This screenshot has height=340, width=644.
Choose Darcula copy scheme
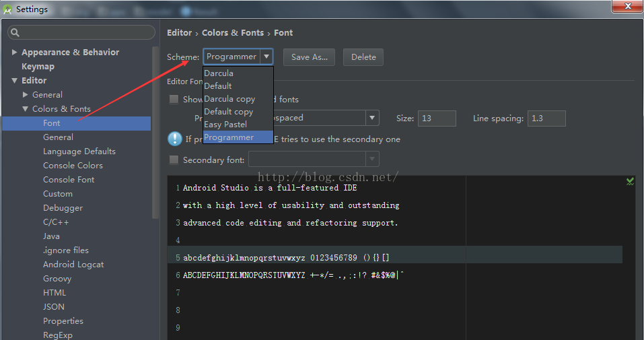pos(238,99)
